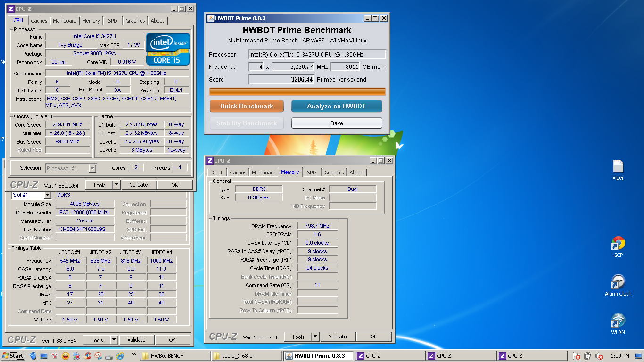The image size is (644, 362).
Task: Click Validate in the Memory window
Action: [338, 337]
